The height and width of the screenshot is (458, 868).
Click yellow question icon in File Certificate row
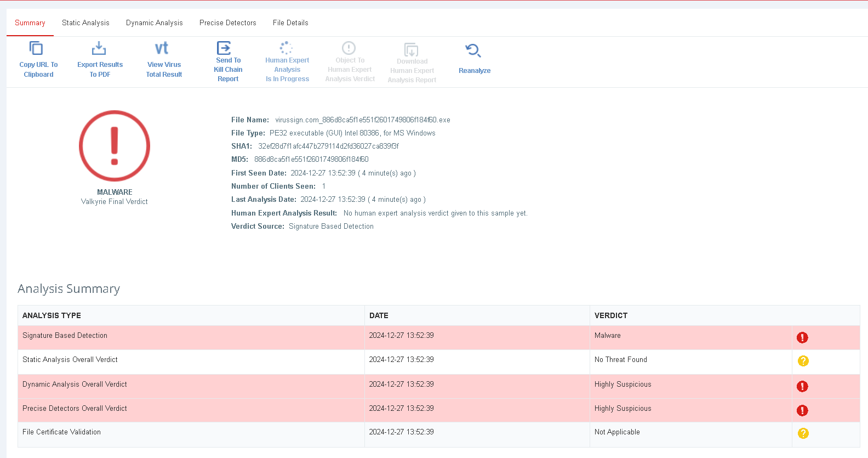click(803, 433)
